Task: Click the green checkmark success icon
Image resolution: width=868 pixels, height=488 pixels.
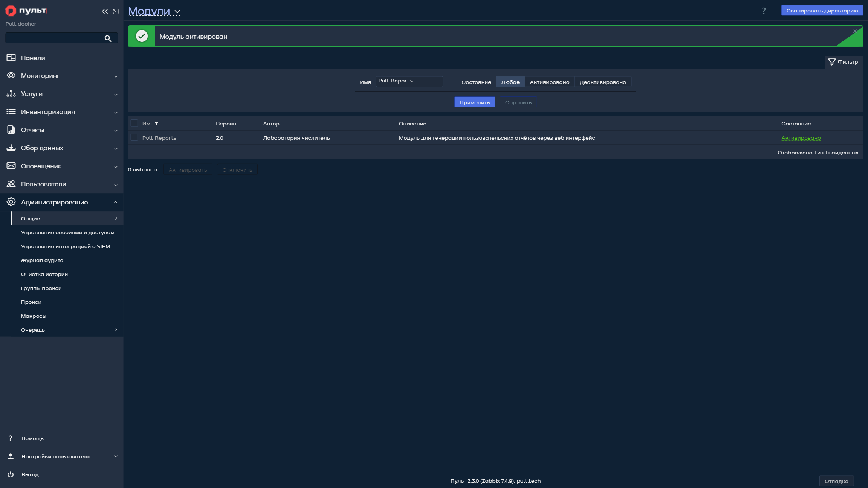Action: (142, 36)
